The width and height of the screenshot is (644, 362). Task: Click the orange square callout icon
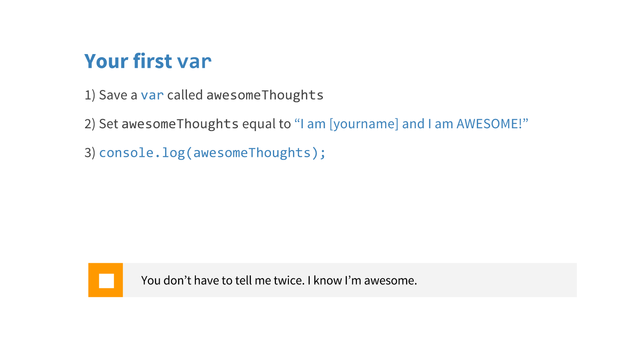coord(106,280)
